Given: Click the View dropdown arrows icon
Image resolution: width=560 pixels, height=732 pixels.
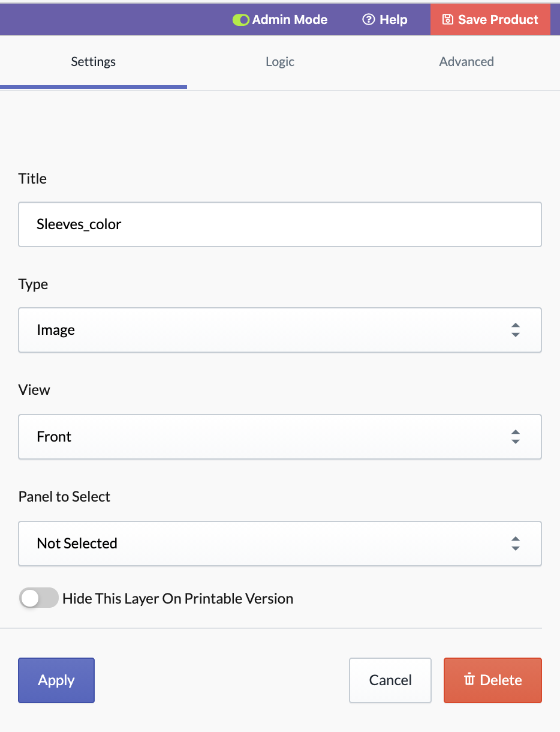Looking at the screenshot, I should [515, 437].
